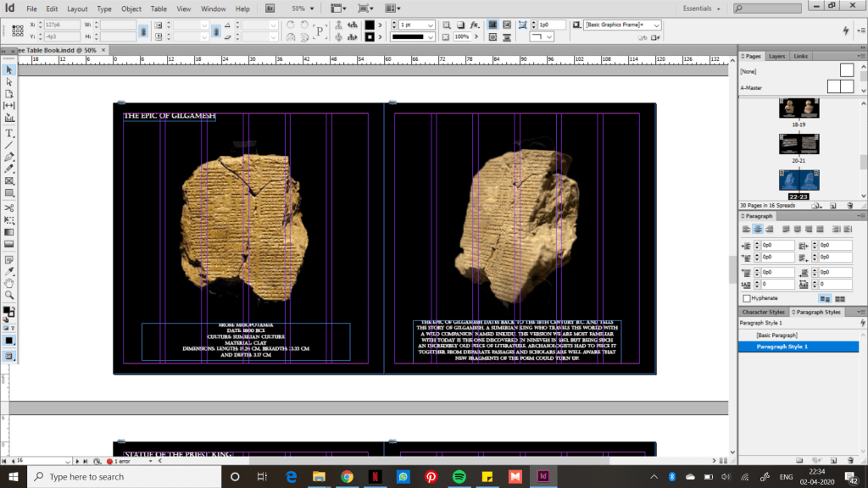Activate the Hand tool
The height and width of the screenshot is (488, 868).
[x=9, y=282]
